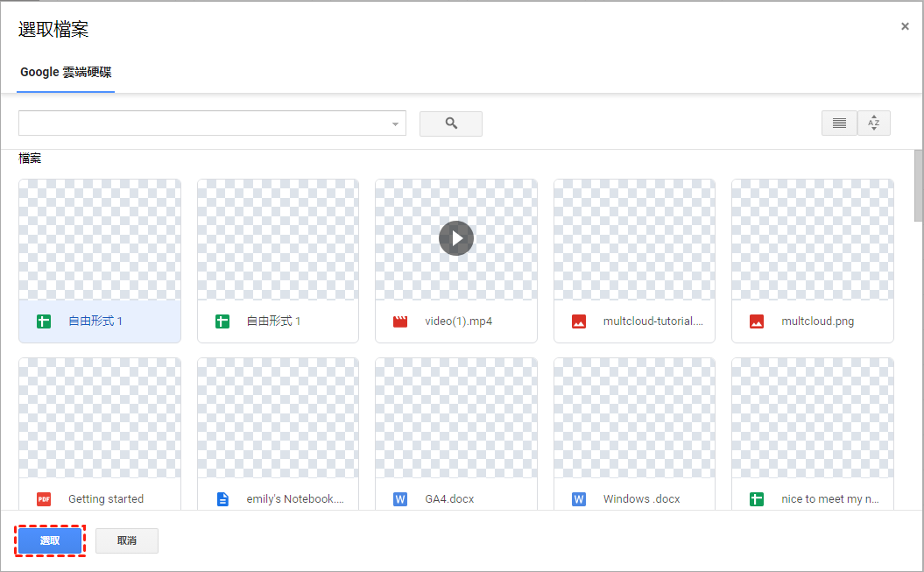This screenshot has width=924, height=572.
Task: Select the highlighted 自由形式 1 sheet icon
Action: [x=44, y=321]
